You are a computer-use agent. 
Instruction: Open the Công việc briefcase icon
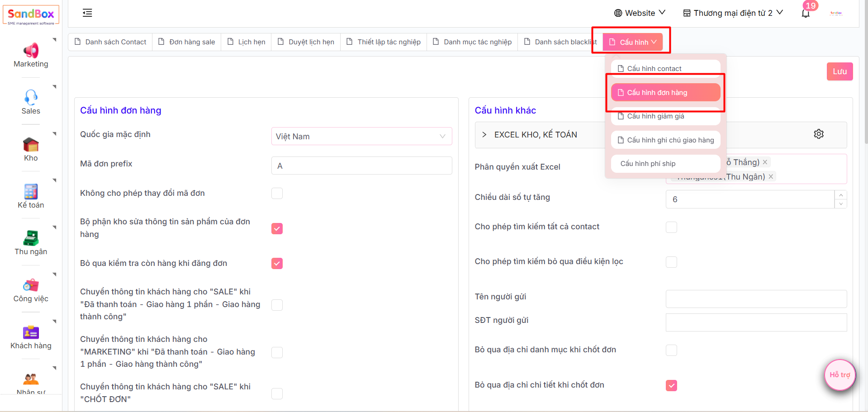pyautogui.click(x=31, y=285)
